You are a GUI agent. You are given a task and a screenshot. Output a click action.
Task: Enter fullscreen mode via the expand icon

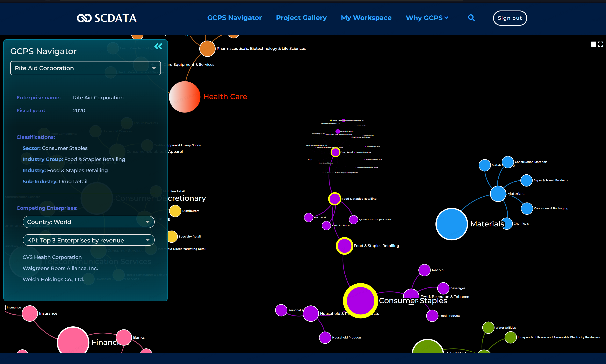601,44
